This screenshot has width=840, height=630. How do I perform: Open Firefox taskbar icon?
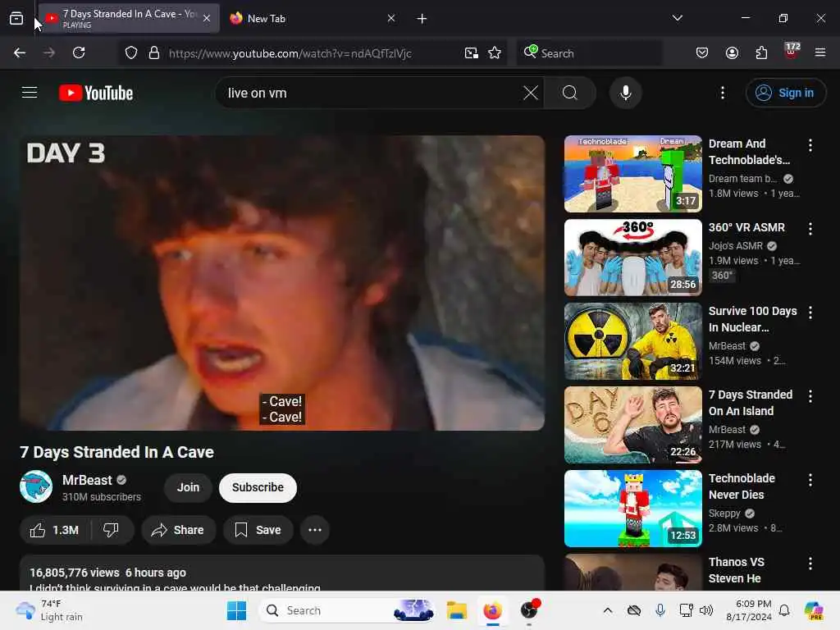click(492, 610)
